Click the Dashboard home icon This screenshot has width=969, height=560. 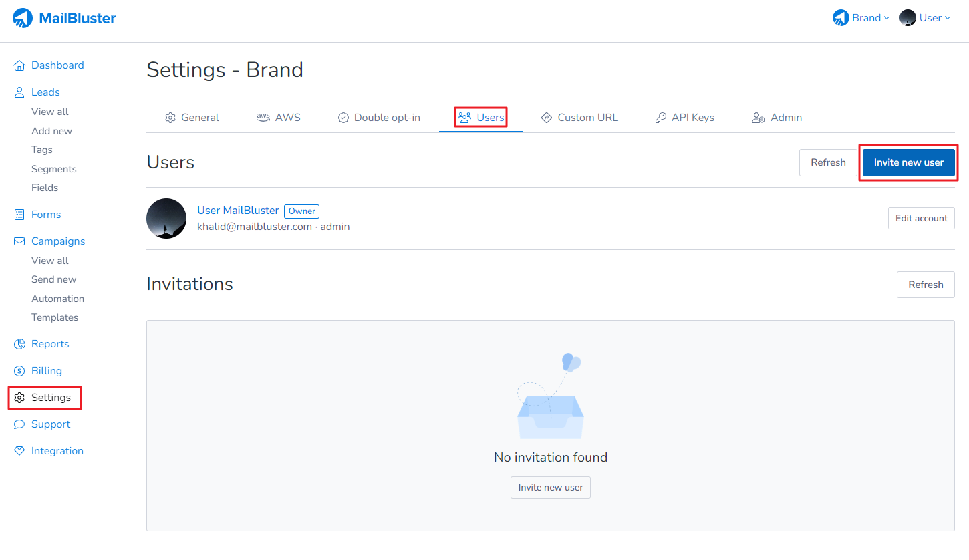[x=19, y=65]
